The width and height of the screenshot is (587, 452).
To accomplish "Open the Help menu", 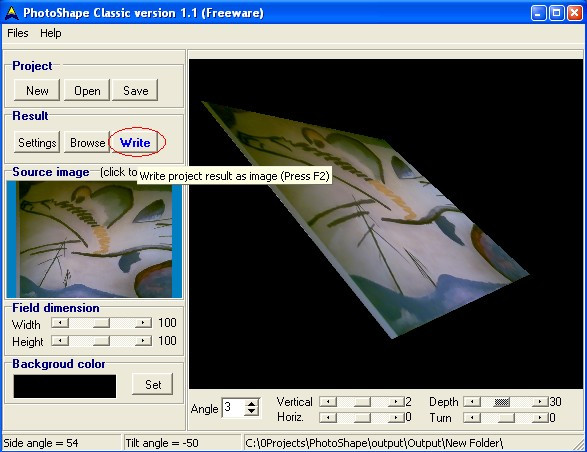I will click(51, 33).
